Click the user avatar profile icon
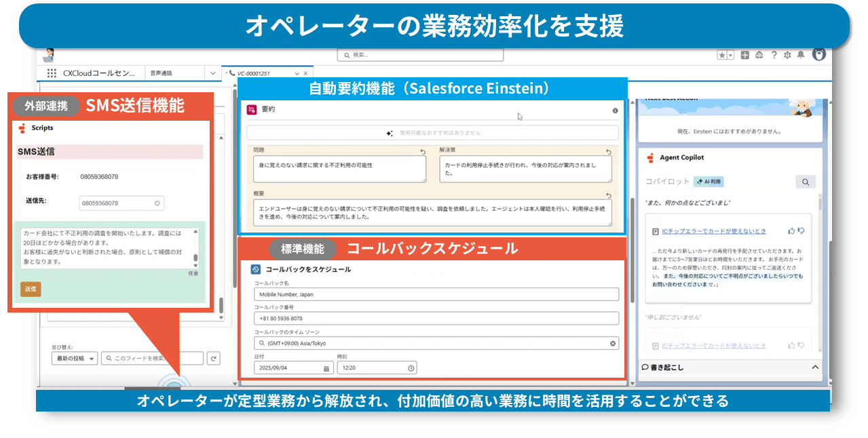The width and height of the screenshot is (868, 438). click(x=819, y=55)
